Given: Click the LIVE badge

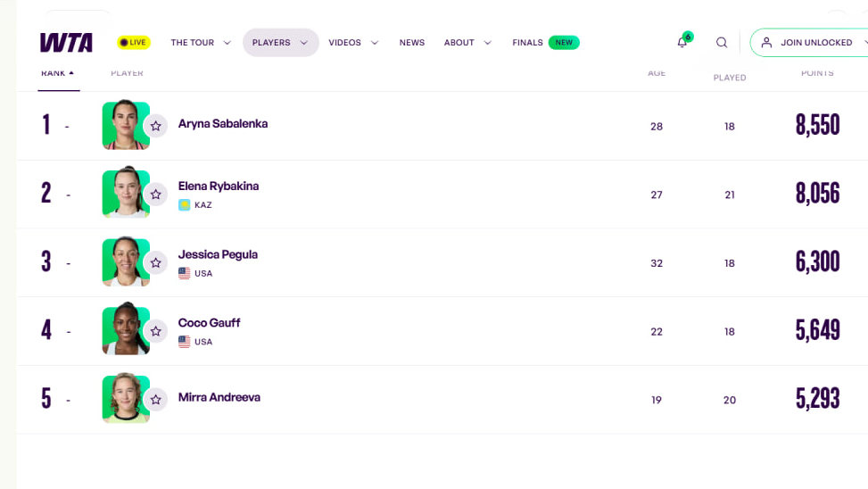Looking at the screenshot, I should [x=134, y=43].
